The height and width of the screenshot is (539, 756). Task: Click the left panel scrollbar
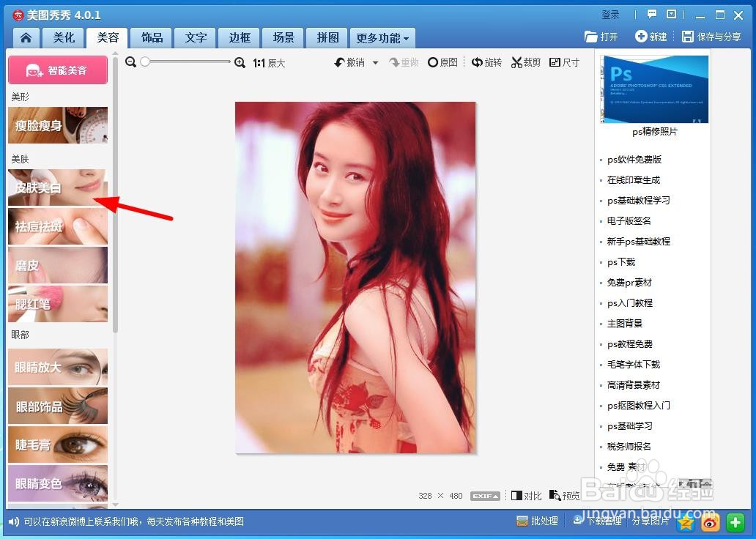click(115, 196)
